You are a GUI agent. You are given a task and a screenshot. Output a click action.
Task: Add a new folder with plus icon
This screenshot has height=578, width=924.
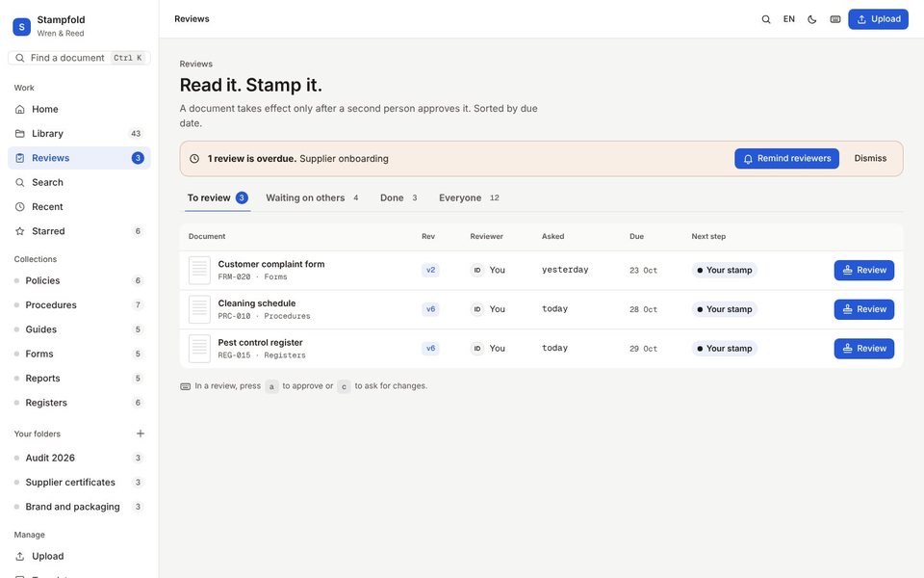141,433
